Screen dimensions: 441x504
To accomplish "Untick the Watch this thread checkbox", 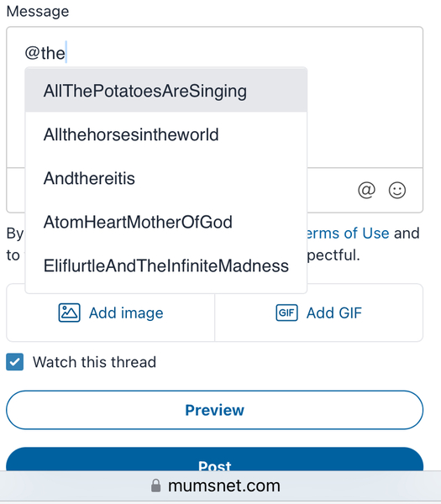I will click(x=15, y=361).
